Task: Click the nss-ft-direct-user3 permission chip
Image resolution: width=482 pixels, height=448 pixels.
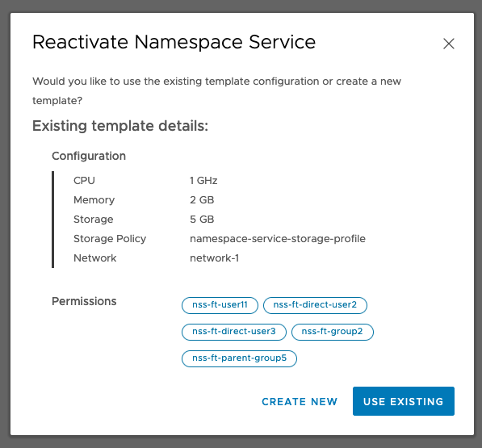Action: point(234,332)
